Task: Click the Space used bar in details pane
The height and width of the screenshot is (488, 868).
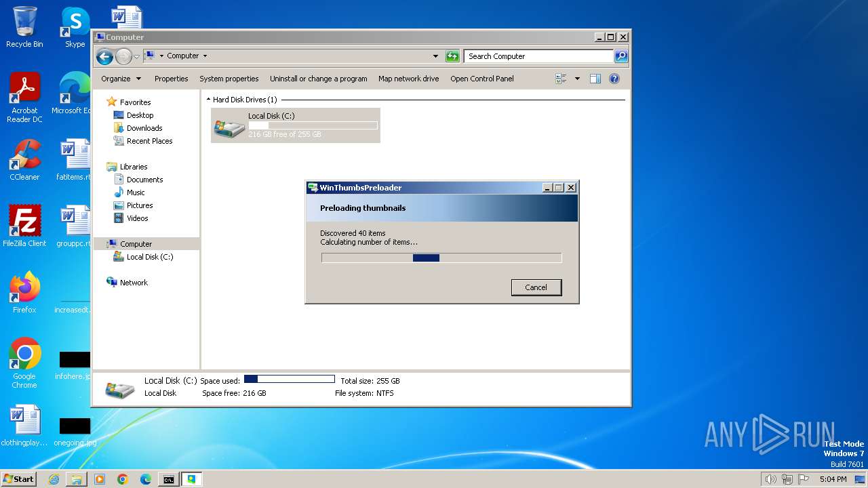Action: 290,379
